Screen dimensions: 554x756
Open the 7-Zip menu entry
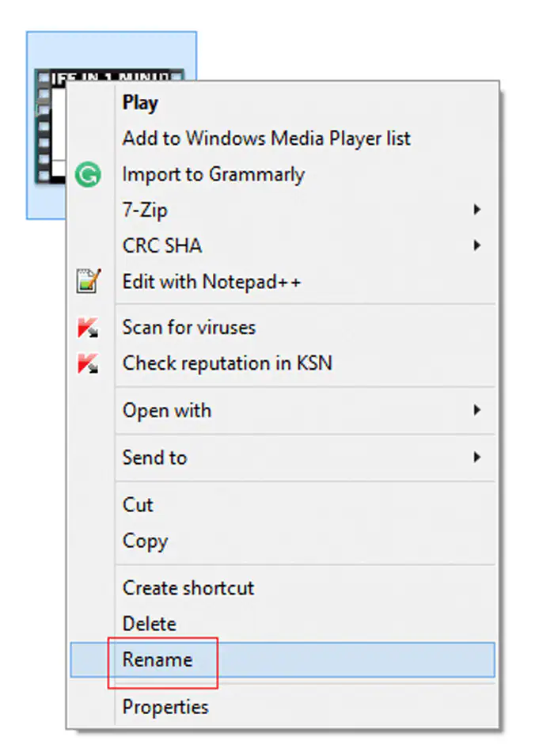(x=145, y=211)
